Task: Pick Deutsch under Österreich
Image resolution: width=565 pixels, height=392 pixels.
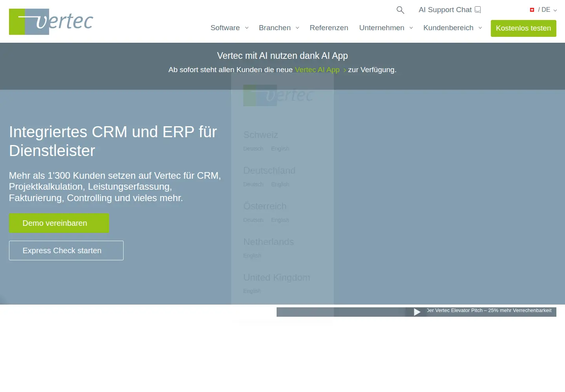Action: 253,220
